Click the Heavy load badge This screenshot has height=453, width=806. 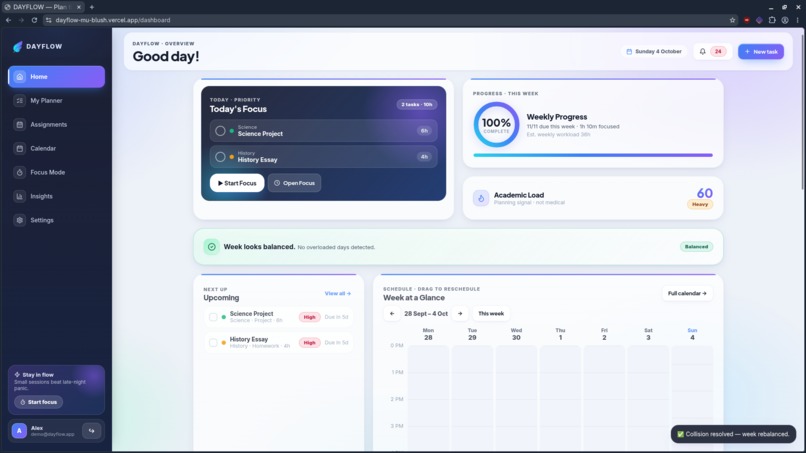click(700, 204)
